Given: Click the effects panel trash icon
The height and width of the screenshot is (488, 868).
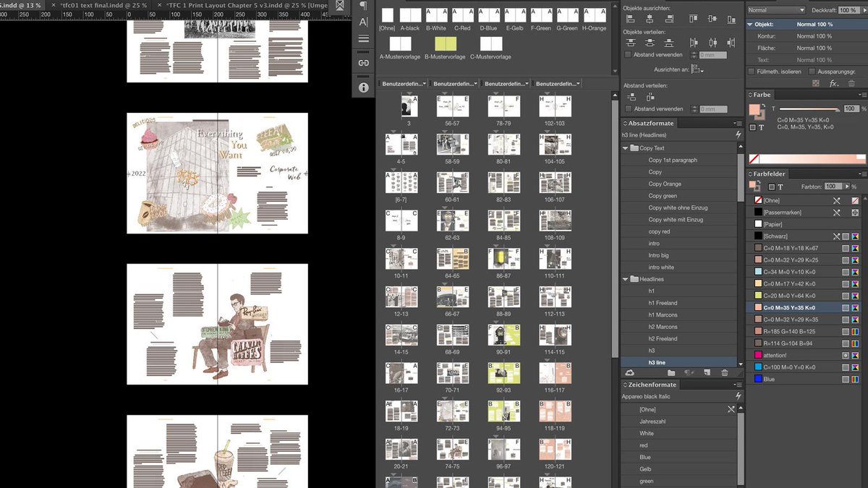Looking at the screenshot, I should click(851, 84).
